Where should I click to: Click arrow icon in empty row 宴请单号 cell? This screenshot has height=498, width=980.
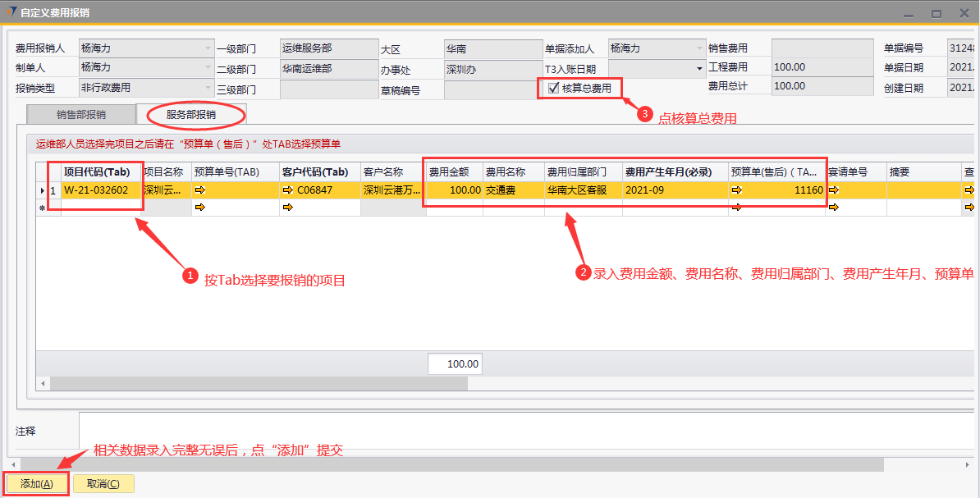pos(833,208)
